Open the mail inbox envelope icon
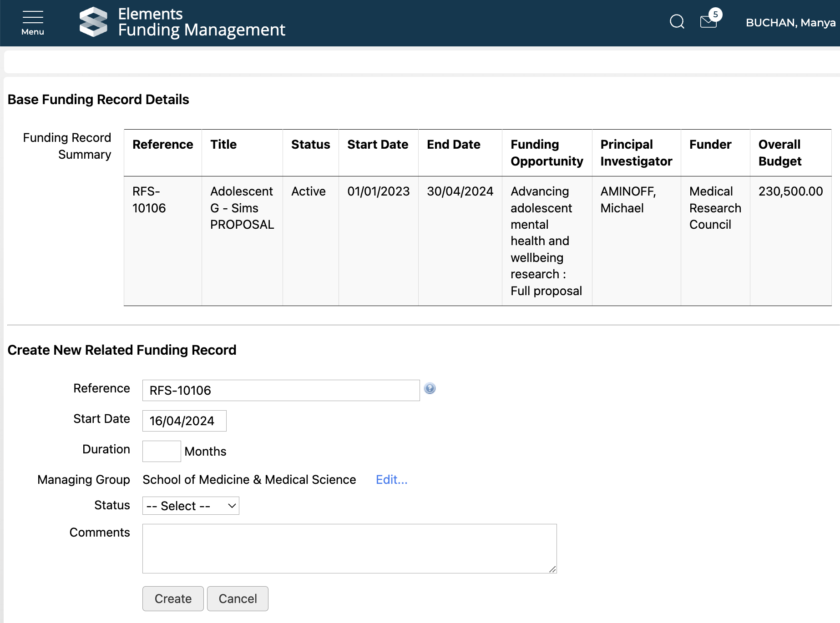 tap(708, 21)
